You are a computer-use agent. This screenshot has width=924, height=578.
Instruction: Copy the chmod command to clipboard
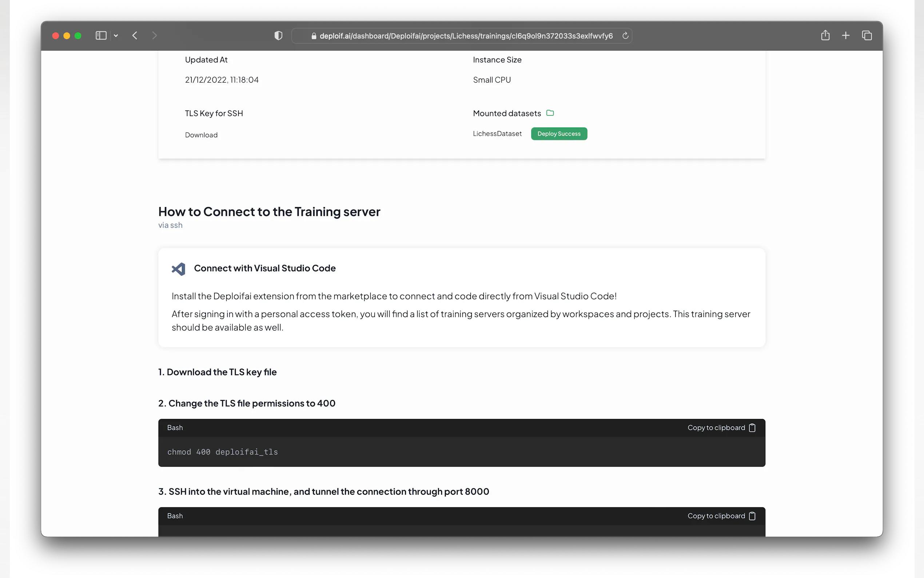tap(721, 428)
